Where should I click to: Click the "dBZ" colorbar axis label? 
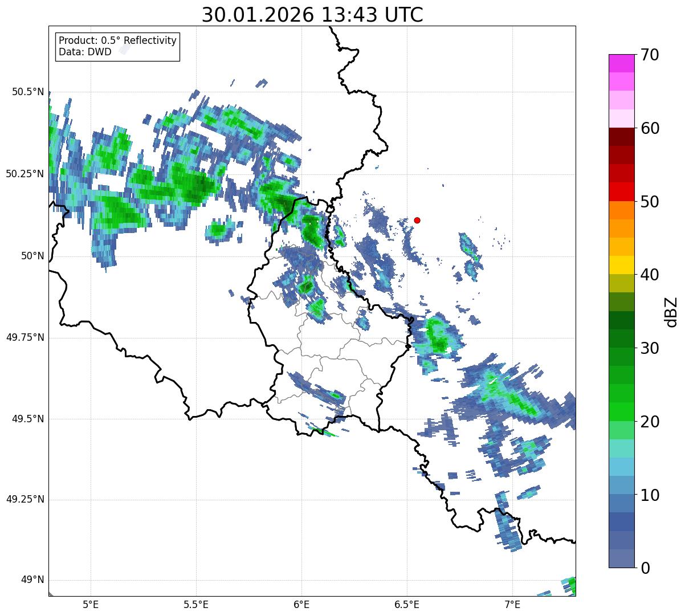coord(671,311)
